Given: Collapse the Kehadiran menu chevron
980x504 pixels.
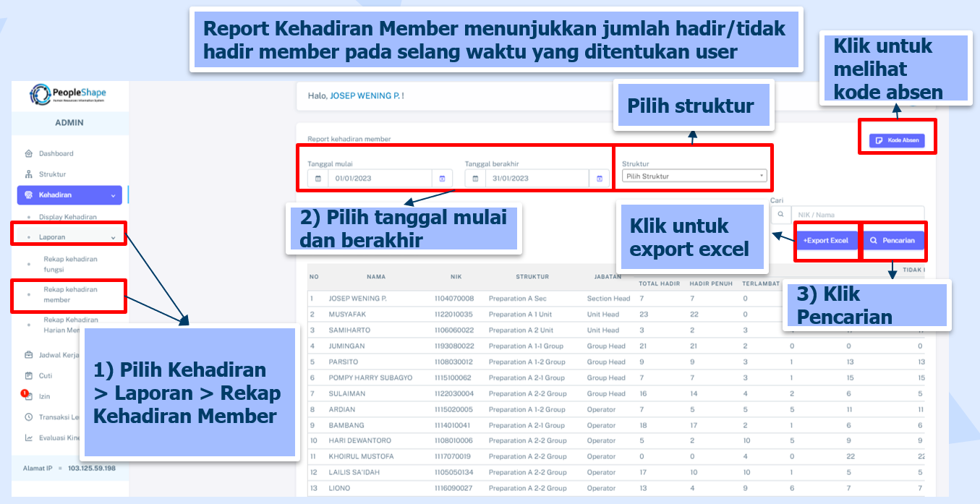Looking at the screenshot, I should (x=113, y=195).
